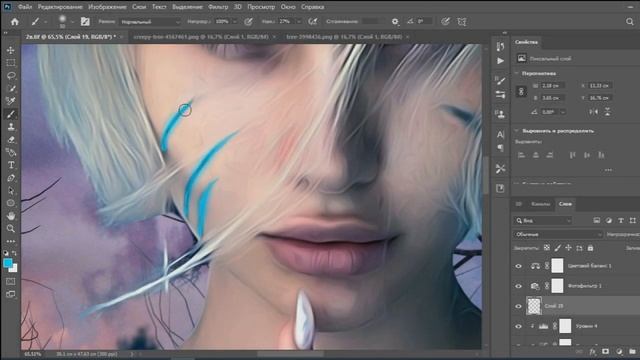The height and width of the screenshot is (360, 640).
Task: Select the Hand tool
Action: [x=11, y=216]
